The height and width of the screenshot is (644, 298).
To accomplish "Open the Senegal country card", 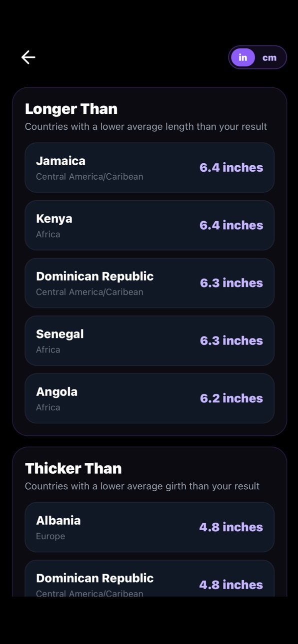I will 149,340.
